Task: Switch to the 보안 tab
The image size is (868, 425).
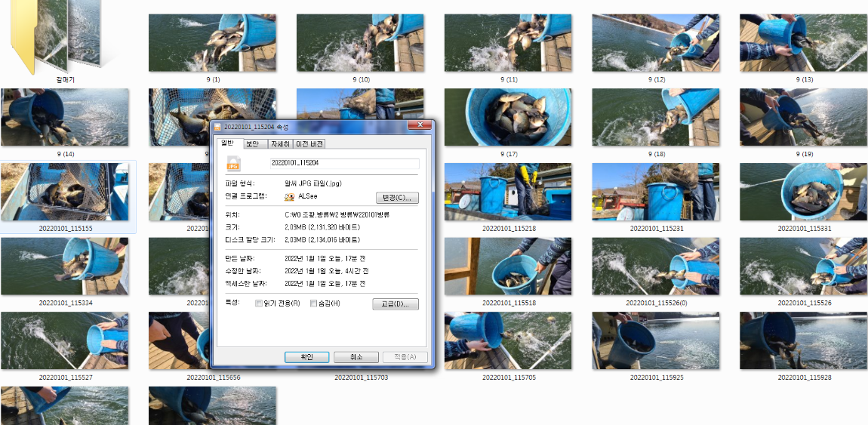Action: (x=252, y=143)
